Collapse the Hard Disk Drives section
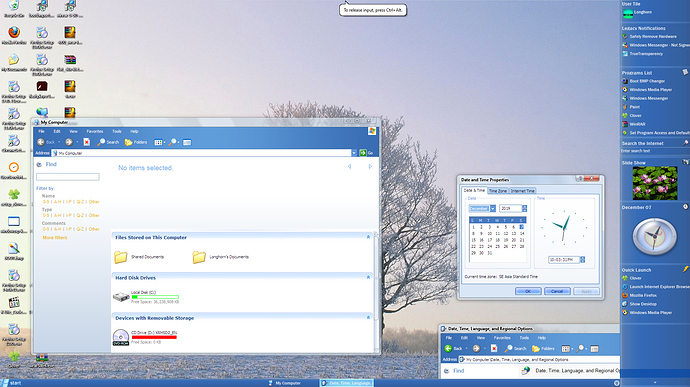 tap(368, 277)
